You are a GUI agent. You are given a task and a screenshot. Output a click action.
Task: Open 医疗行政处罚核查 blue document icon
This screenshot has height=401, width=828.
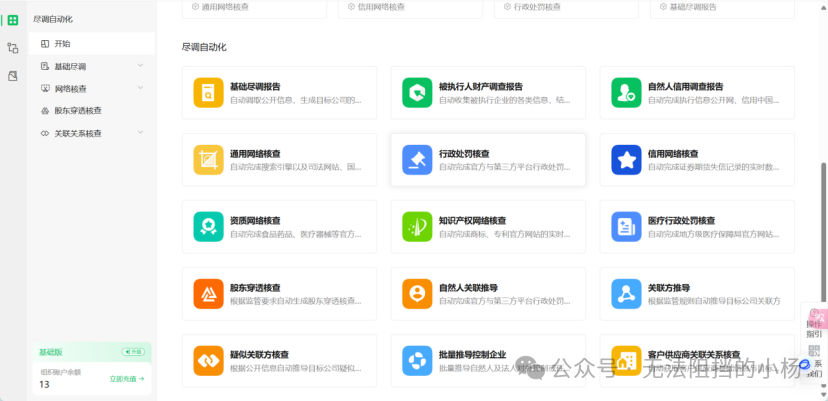(x=626, y=227)
